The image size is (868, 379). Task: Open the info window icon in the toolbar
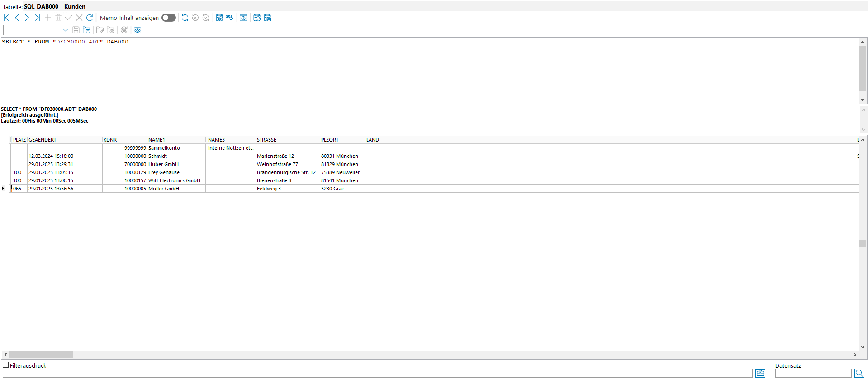coord(243,18)
